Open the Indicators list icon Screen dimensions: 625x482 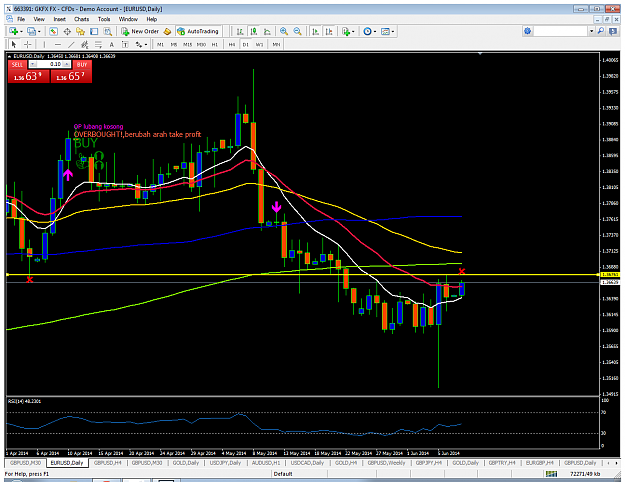(346, 31)
